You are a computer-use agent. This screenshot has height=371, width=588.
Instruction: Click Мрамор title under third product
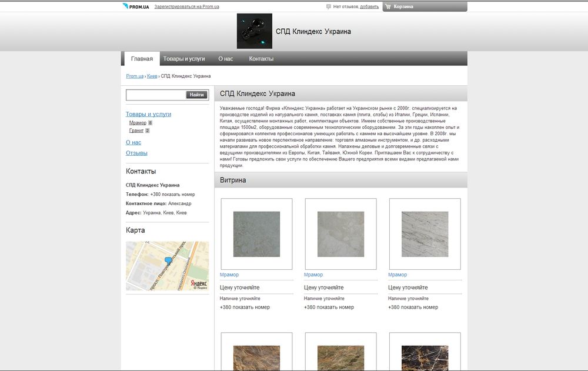pyautogui.click(x=397, y=275)
